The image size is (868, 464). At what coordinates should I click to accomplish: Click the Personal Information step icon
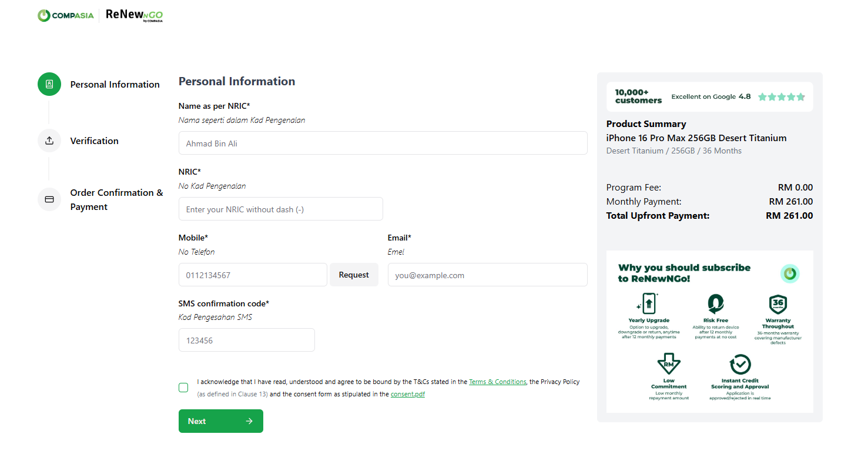(x=49, y=84)
